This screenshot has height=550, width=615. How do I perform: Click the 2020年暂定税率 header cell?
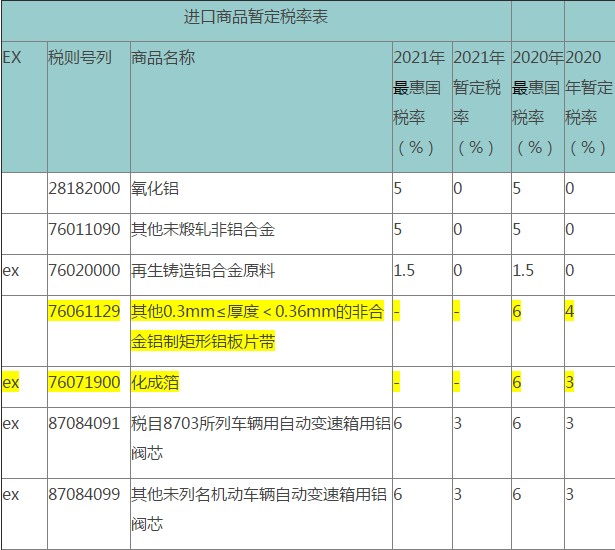589,103
